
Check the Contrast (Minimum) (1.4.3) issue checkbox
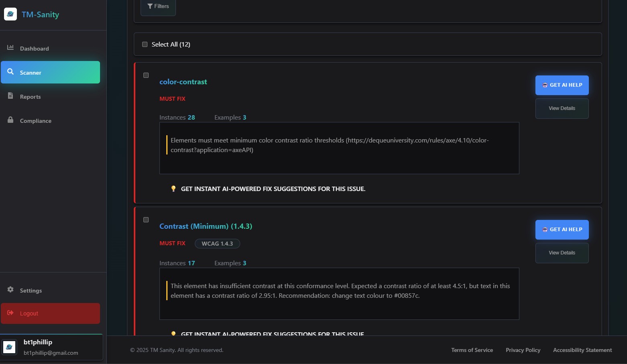click(146, 220)
